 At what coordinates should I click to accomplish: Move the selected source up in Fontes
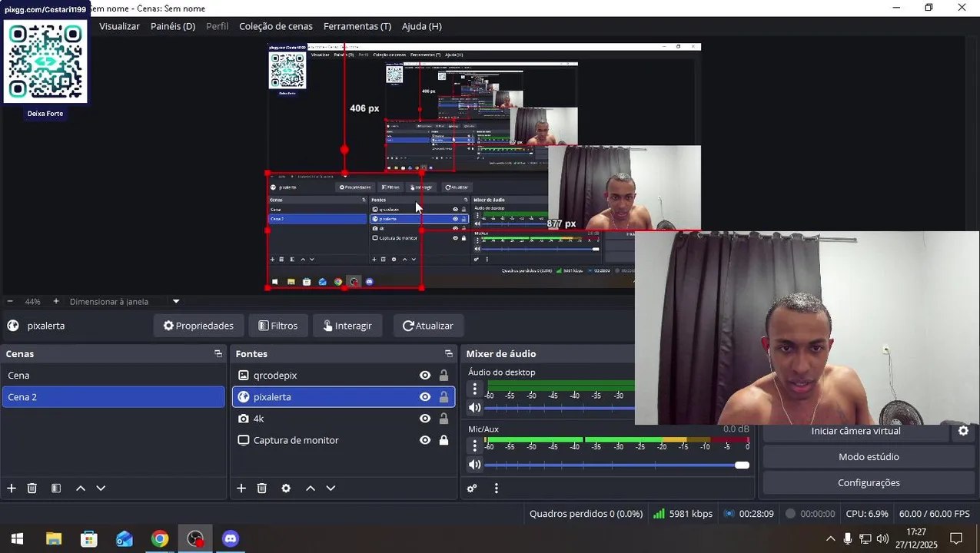pos(311,488)
